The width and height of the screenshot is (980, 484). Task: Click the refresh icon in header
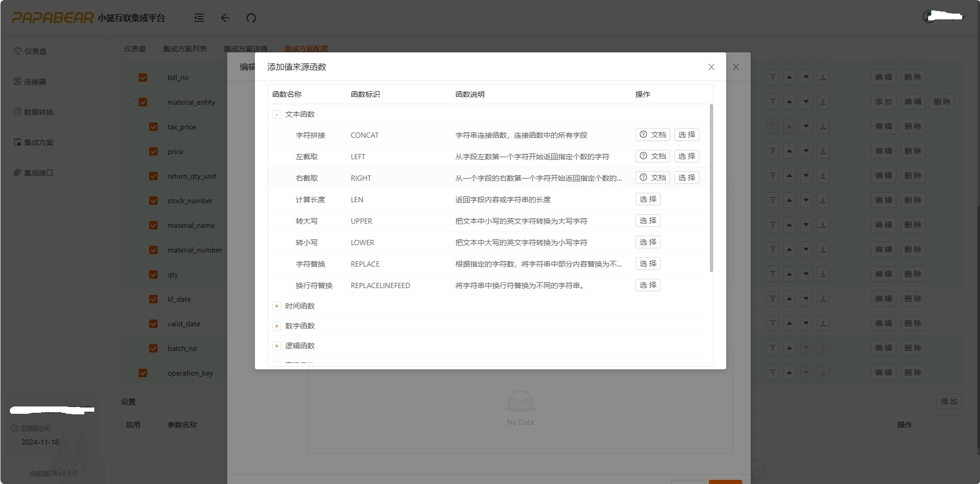pos(251,18)
